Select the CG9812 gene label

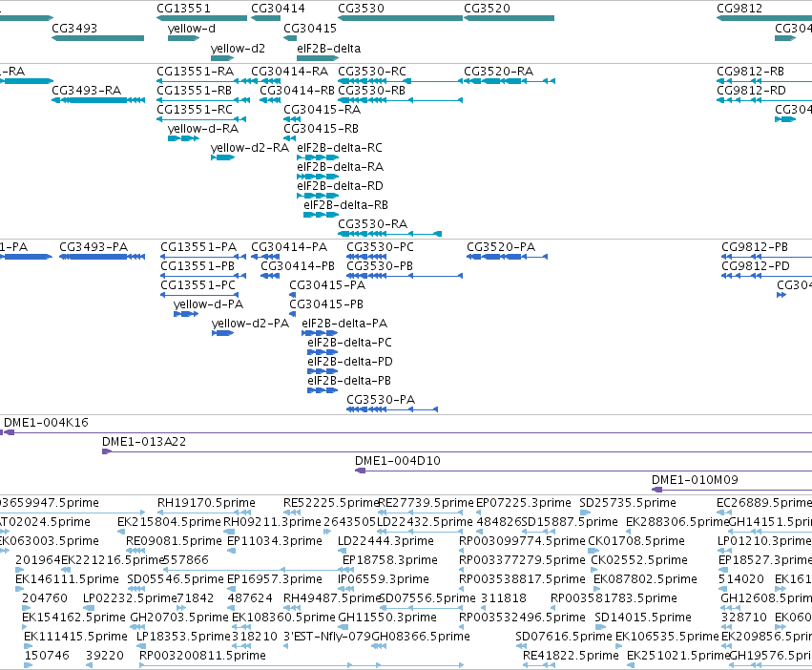(x=739, y=9)
